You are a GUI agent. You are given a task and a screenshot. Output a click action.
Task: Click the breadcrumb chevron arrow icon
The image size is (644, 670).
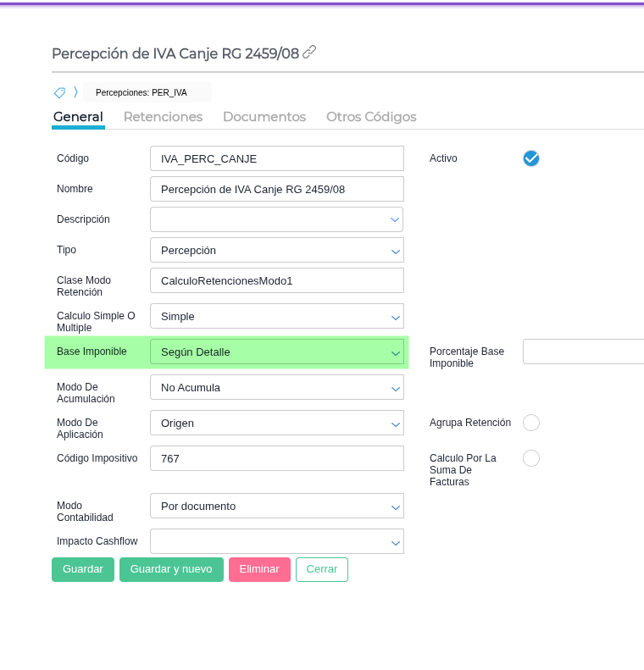coord(75,92)
